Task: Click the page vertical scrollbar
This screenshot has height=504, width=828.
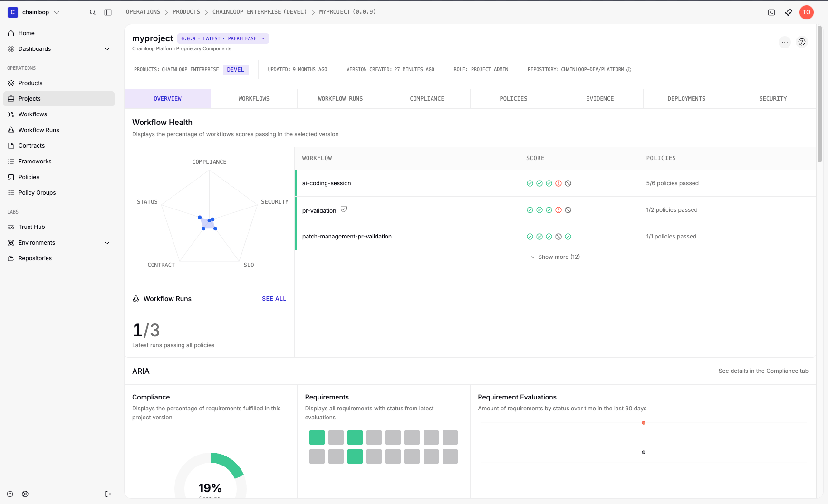Action: point(820,94)
